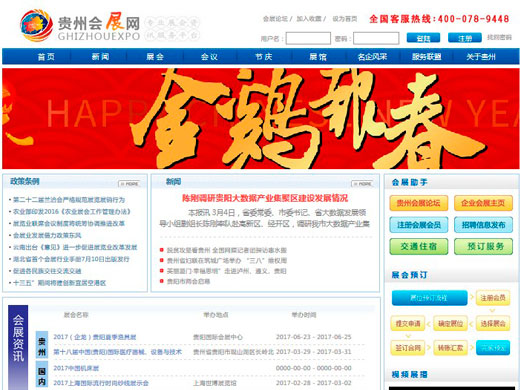
Task: Click the 企业会展主页 orange button
Action: [483, 203]
